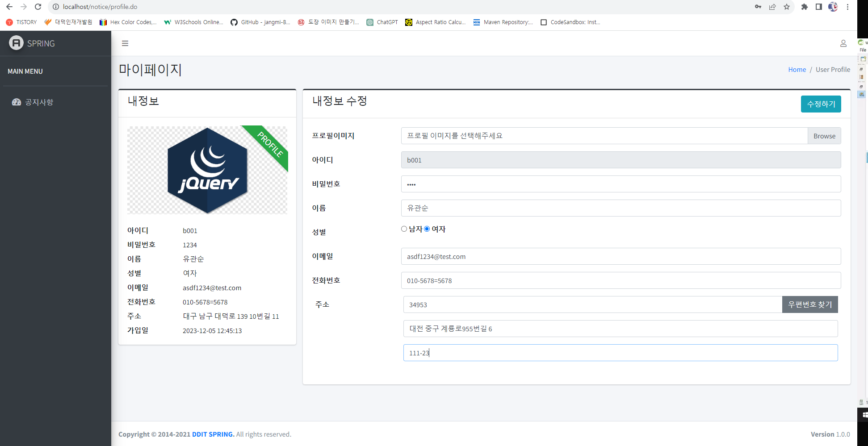Open Maven Repository bookmark
This screenshot has width=868, height=446.
[x=503, y=22]
